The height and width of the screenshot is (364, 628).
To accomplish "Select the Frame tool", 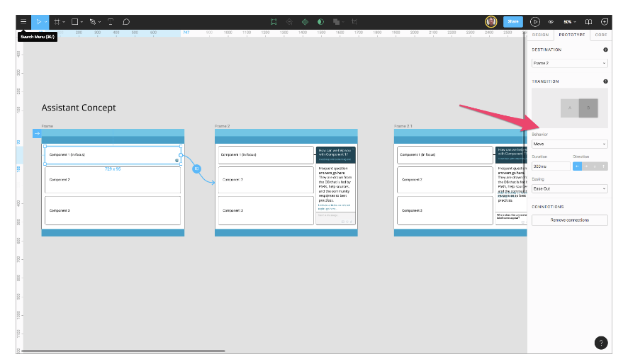I will pos(57,22).
